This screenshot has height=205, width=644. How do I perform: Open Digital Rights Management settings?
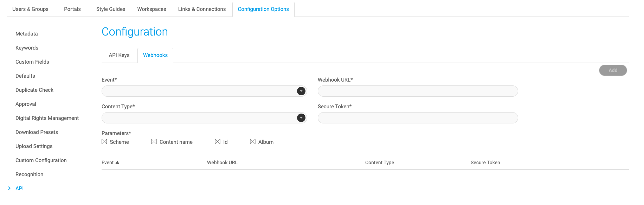coord(47,118)
